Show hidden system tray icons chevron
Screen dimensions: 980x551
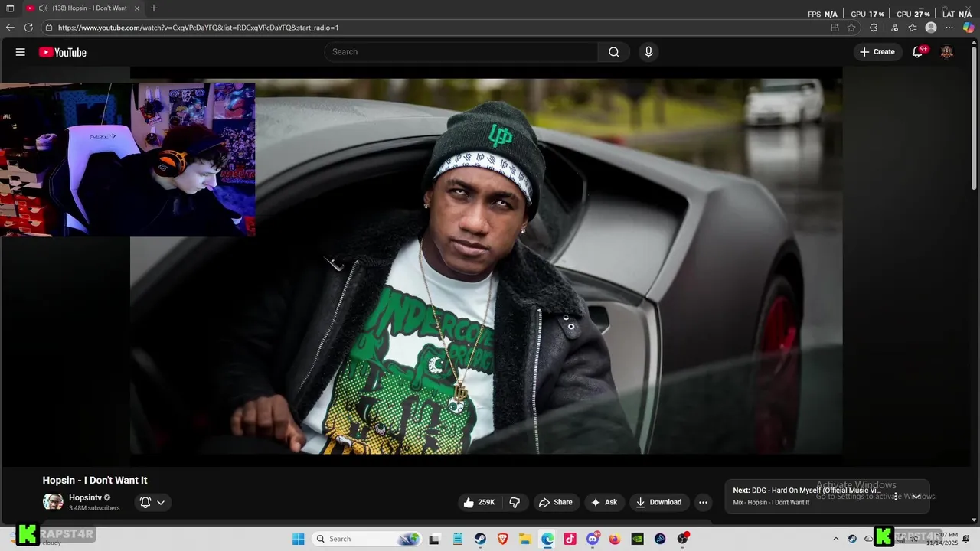(x=836, y=539)
